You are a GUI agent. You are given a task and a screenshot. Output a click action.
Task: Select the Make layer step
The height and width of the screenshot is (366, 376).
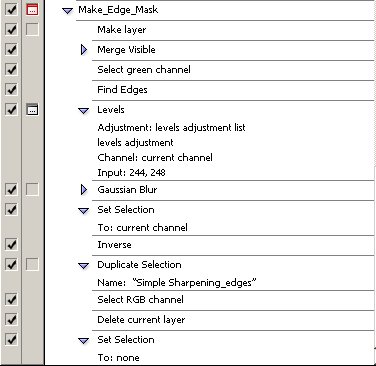233,30
